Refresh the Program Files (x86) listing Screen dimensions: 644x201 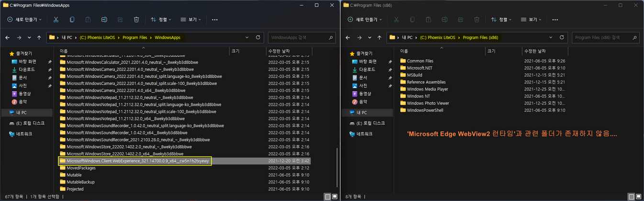tap(562, 37)
